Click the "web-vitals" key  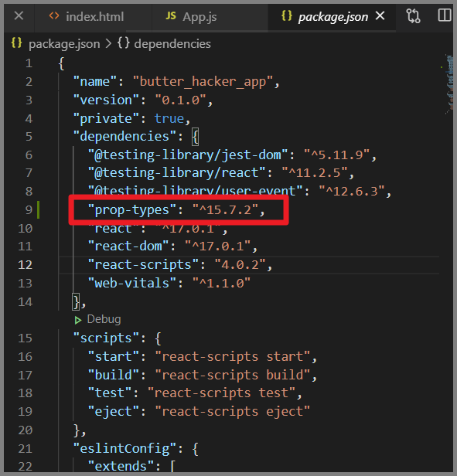(x=132, y=284)
